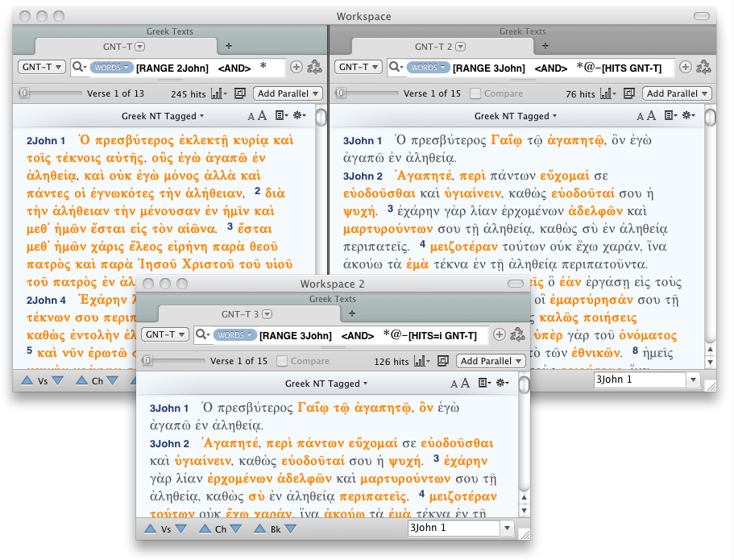Go to next verse with Vs down arrow in Workspace 2
This screenshot has width=734, height=560.
(180, 529)
